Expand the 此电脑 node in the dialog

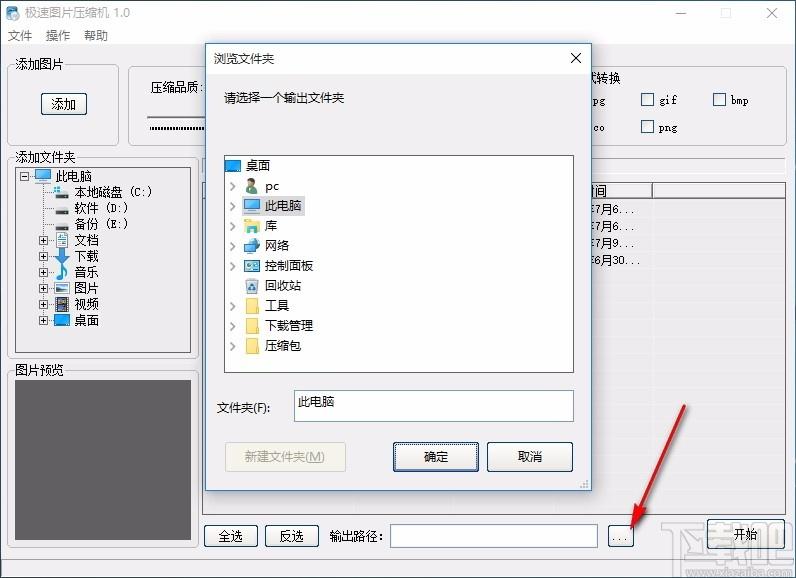pos(233,206)
